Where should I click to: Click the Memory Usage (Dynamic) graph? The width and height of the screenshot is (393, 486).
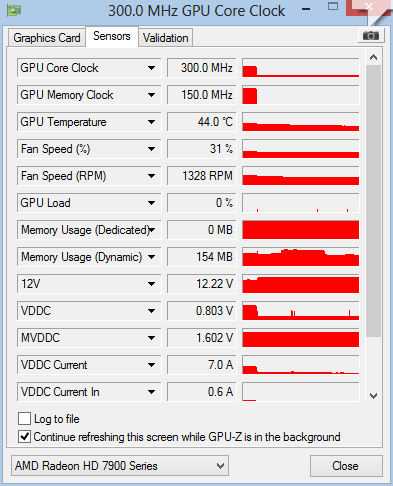pos(301,257)
